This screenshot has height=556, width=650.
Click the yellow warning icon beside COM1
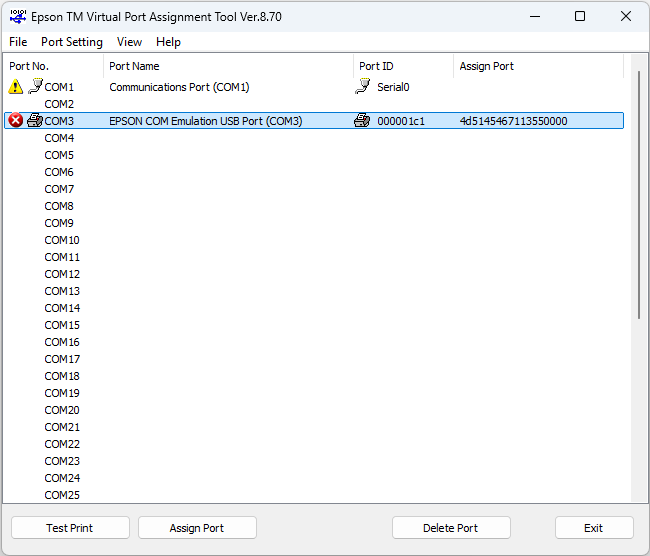16,87
